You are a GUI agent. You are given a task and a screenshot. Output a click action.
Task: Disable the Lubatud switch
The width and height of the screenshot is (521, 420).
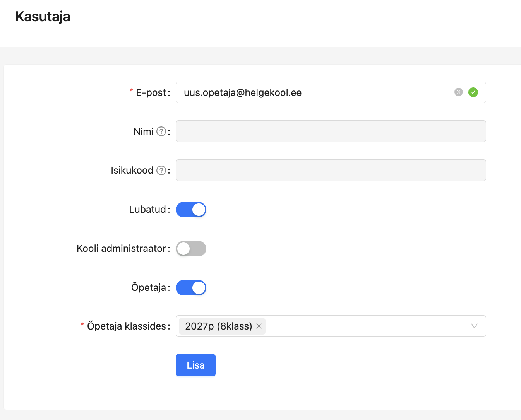pyautogui.click(x=191, y=210)
